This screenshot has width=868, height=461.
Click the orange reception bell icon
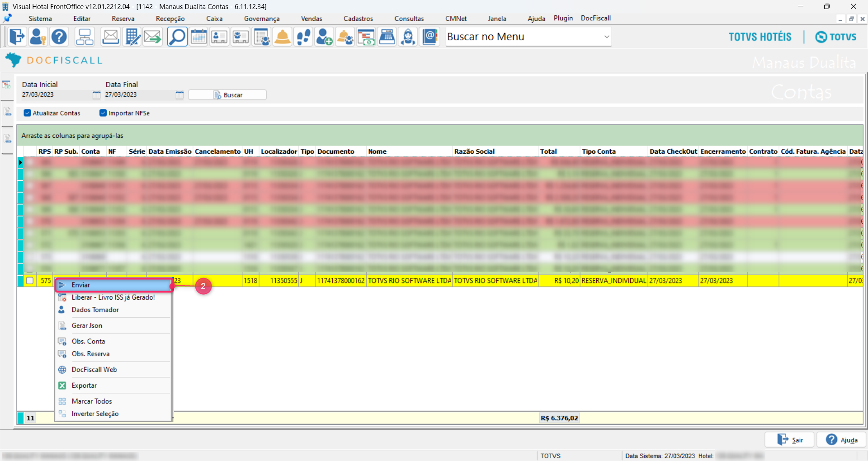tap(283, 37)
